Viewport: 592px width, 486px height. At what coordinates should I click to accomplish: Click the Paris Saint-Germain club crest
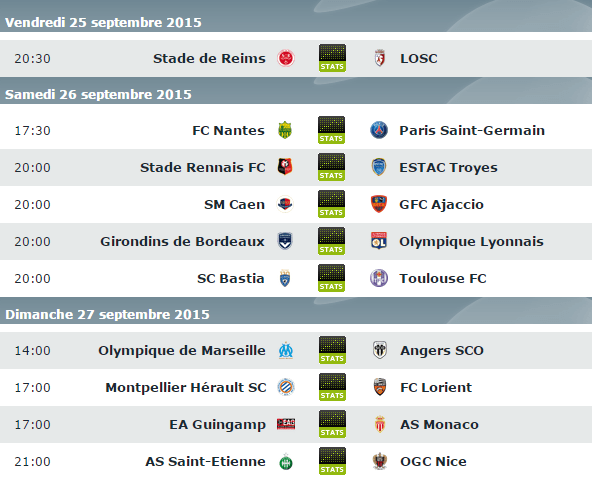379,130
